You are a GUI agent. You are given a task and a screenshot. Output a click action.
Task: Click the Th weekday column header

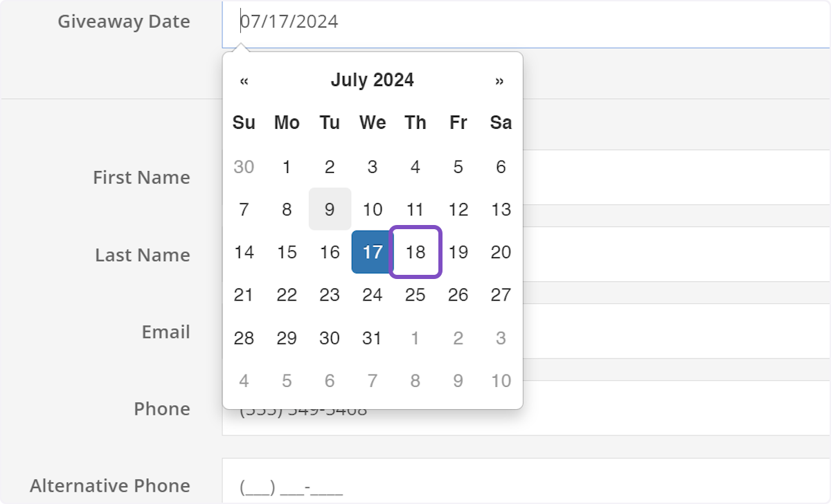click(415, 123)
